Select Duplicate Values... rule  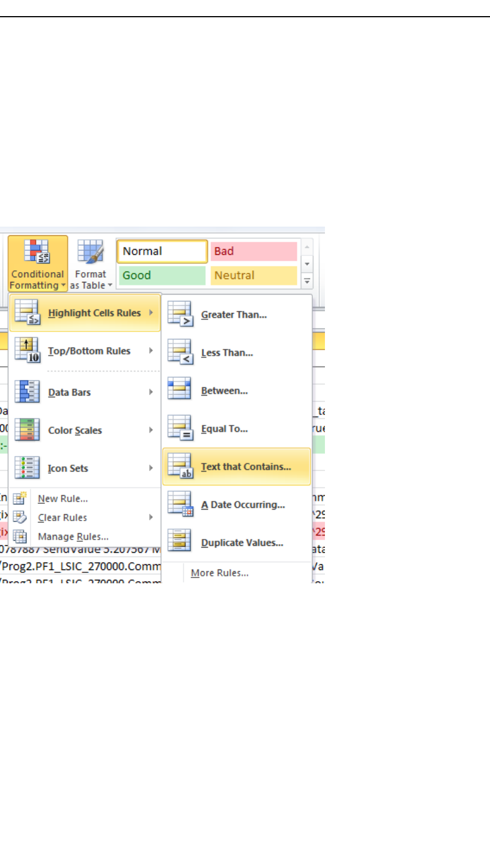(236, 542)
